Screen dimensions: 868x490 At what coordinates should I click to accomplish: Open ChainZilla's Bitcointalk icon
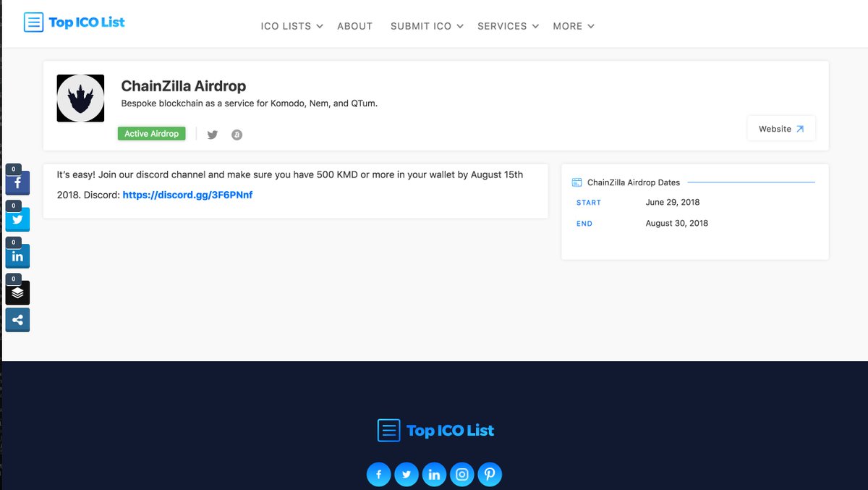click(x=237, y=135)
